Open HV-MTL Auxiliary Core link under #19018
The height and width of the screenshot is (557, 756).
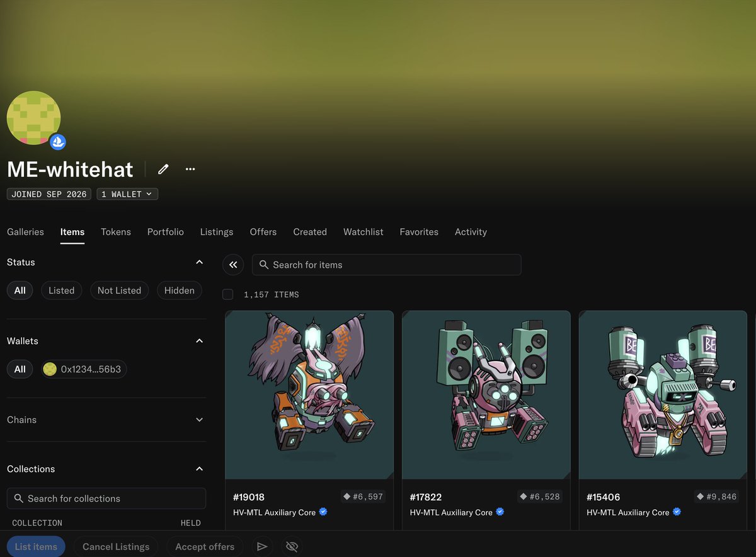pyautogui.click(x=275, y=512)
